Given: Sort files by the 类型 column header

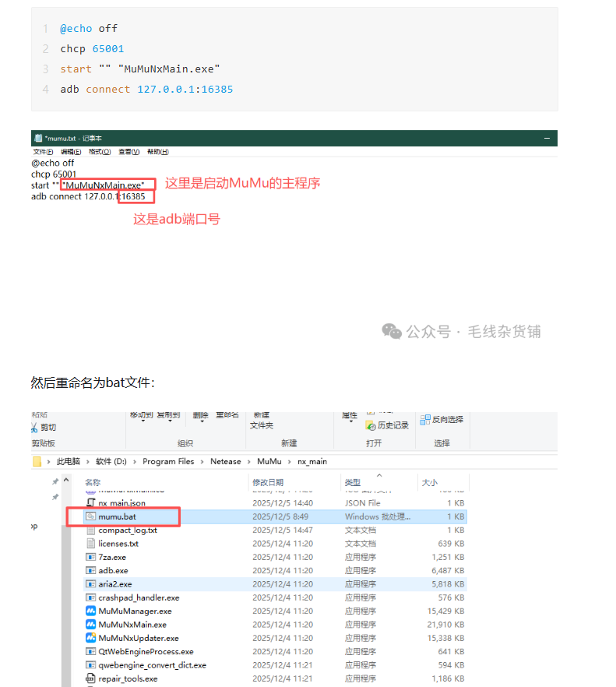Looking at the screenshot, I should [353, 482].
